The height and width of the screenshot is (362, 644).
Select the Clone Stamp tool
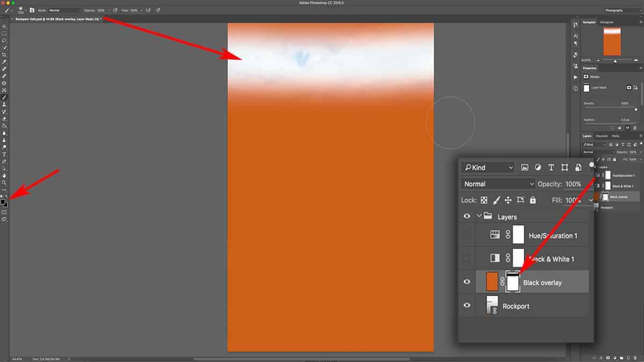point(4,83)
